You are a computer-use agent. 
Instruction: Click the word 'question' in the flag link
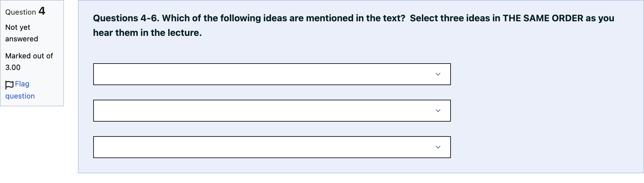pos(20,96)
